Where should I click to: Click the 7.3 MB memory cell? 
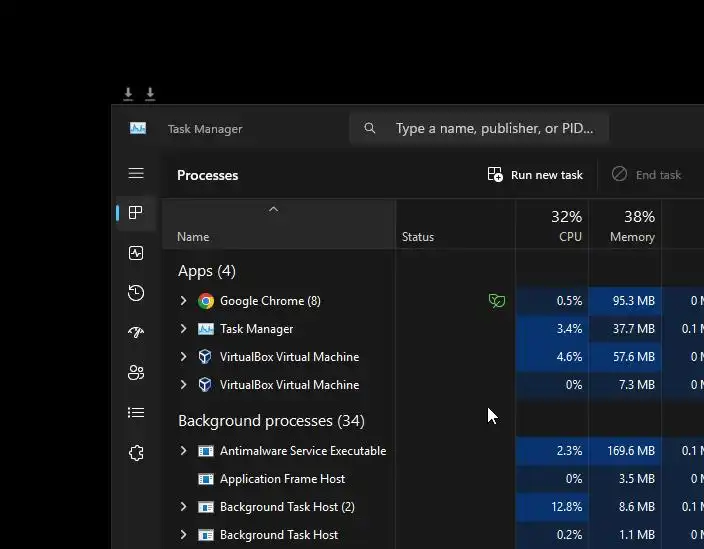[x=625, y=385]
